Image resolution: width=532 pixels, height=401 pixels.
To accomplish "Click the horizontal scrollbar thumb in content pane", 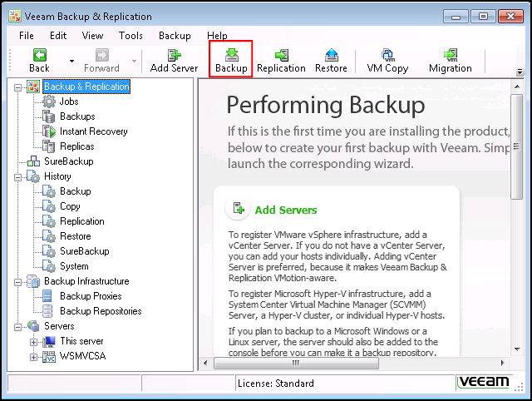I will (x=296, y=363).
